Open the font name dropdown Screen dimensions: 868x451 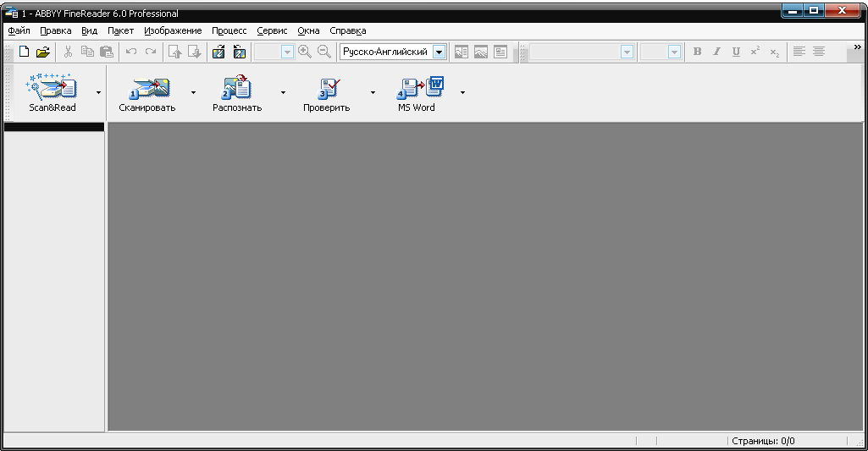coord(627,52)
